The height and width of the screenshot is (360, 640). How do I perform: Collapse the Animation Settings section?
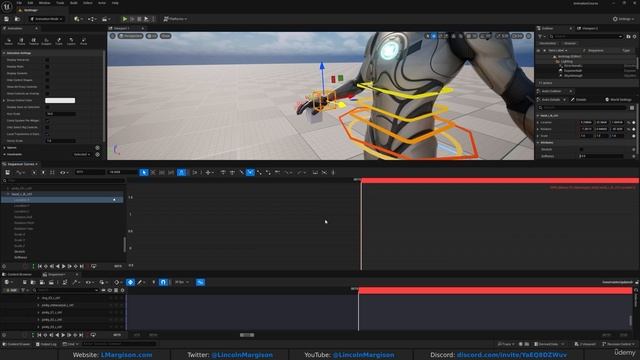(x=4, y=53)
